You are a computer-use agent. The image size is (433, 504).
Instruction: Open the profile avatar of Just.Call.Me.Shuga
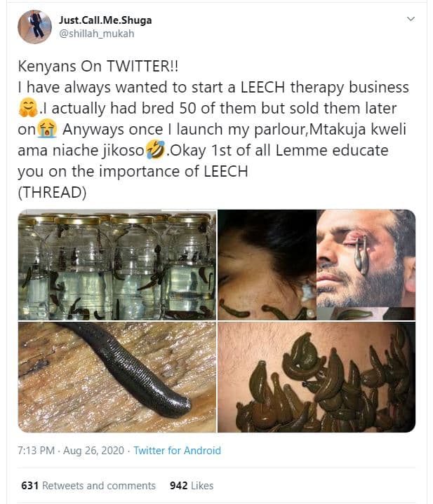(34, 27)
